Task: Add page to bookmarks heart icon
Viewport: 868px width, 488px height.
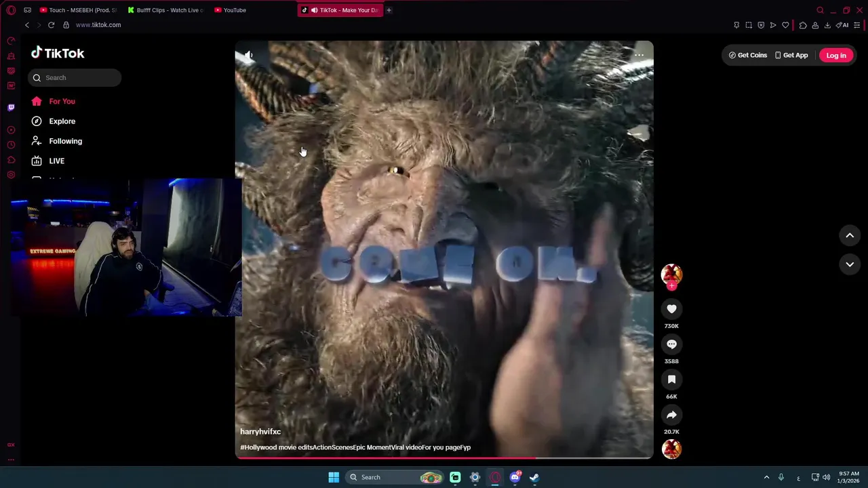Action: [785, 25]
